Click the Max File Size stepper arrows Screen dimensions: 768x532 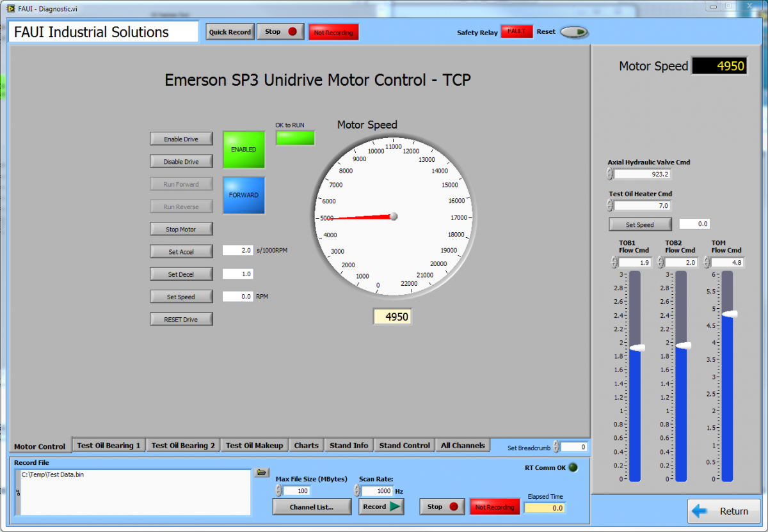pos(278,490)
